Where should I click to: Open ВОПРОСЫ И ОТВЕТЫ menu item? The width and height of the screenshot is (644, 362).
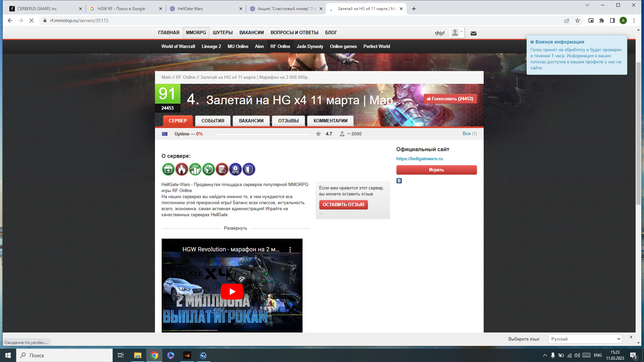[294, 33]
